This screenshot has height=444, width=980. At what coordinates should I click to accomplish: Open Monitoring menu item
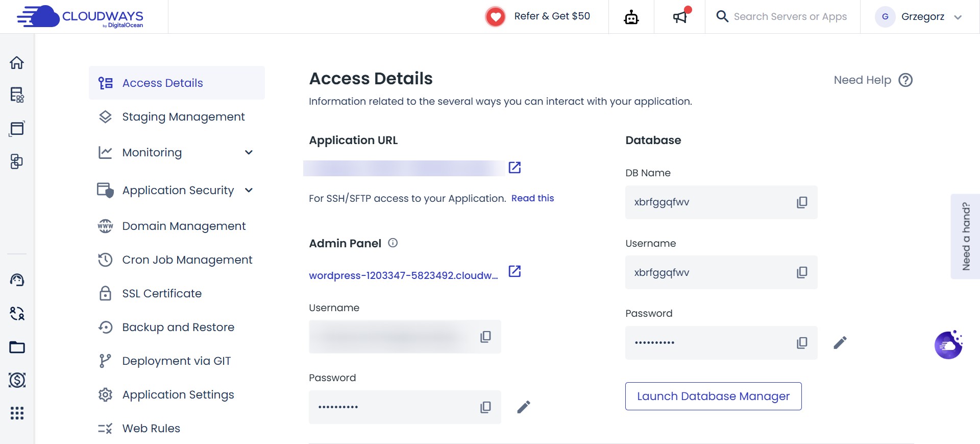(x=152, y=152)
